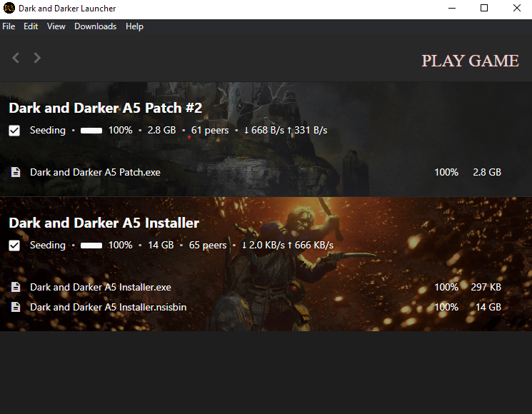Click the 666 KB/s upload speed
The width and height of the screenshot is (532, 414).
(x=311, y=246)
